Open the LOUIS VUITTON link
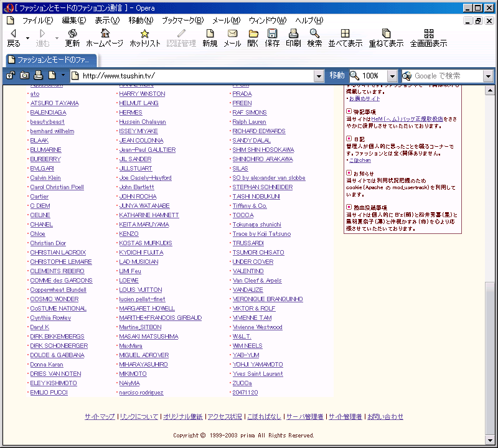The width and height of the screenshot is (498, 448). (x=141, y=289)
